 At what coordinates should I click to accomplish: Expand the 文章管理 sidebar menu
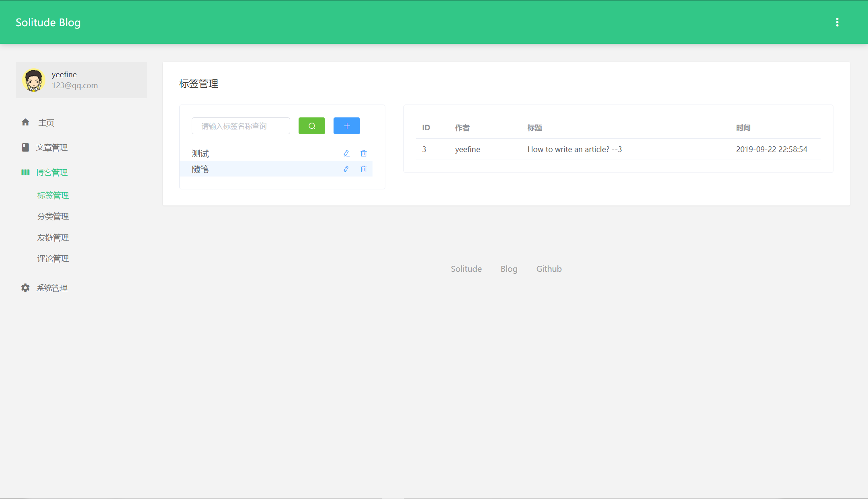51,148
